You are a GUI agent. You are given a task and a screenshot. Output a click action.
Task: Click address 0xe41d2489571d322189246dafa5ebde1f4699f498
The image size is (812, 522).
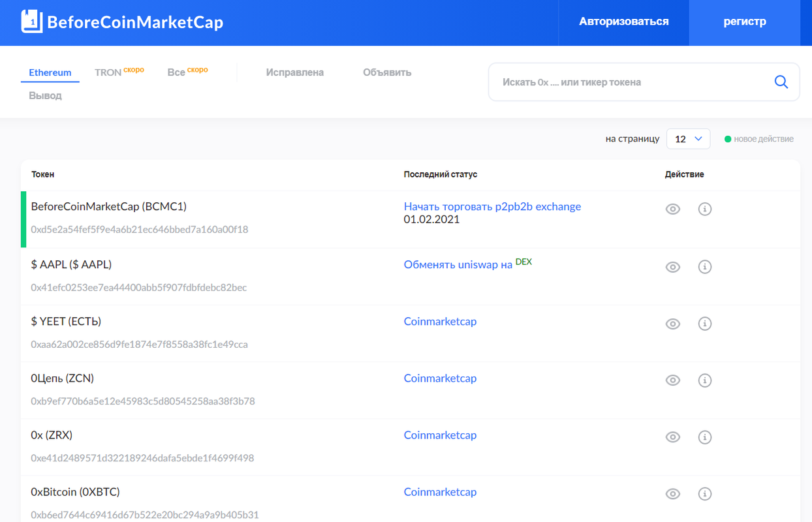point(142,458)
